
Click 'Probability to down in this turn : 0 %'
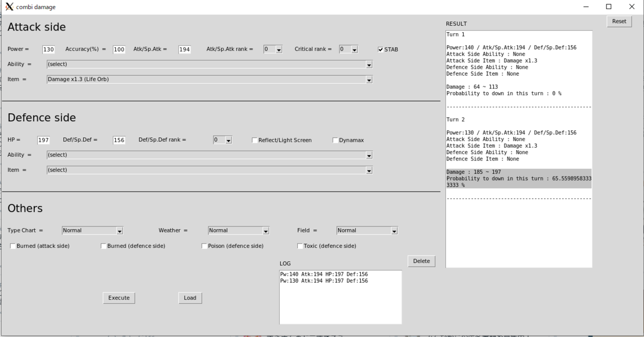[x=504, y=93]
